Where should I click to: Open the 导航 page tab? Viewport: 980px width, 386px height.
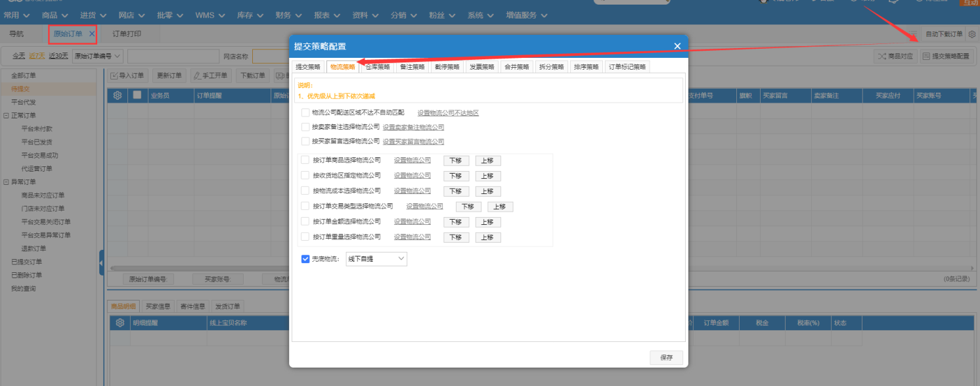point(16,34)
